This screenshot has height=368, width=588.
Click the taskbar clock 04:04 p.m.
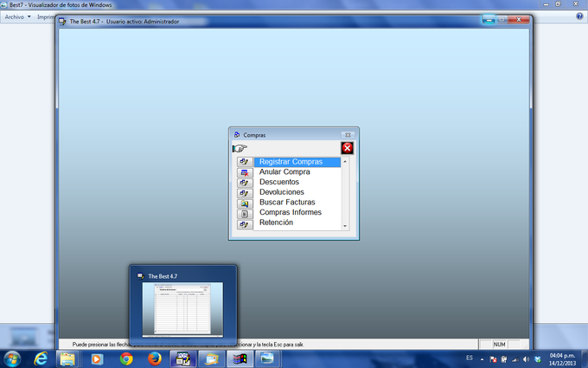[x=562, y=359]
